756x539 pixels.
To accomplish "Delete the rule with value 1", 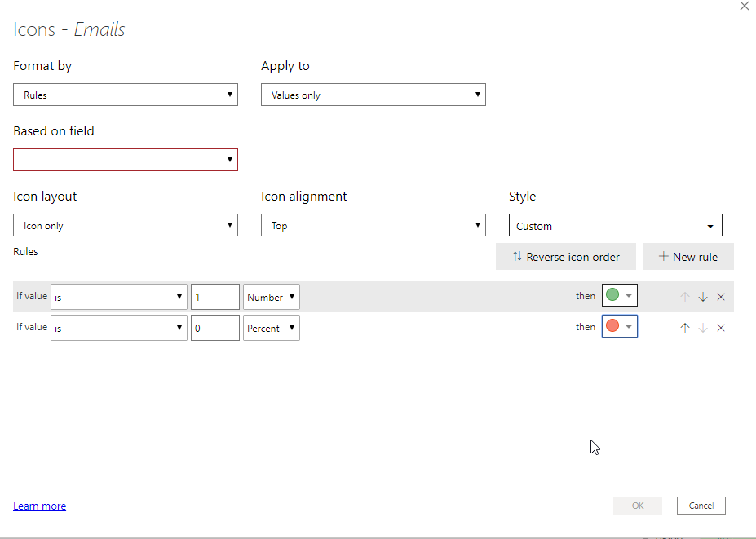I will (721, 297).
